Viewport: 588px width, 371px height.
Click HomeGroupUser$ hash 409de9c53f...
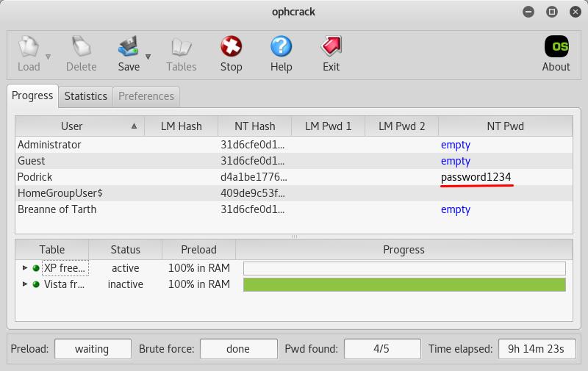253,193
